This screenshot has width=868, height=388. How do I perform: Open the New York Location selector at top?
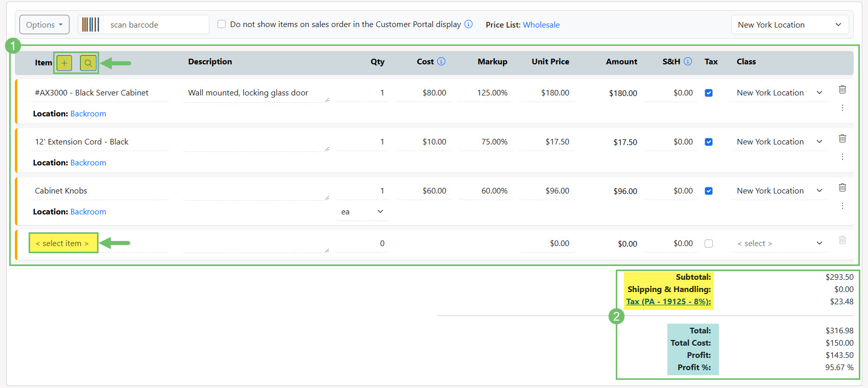(790, 25)
